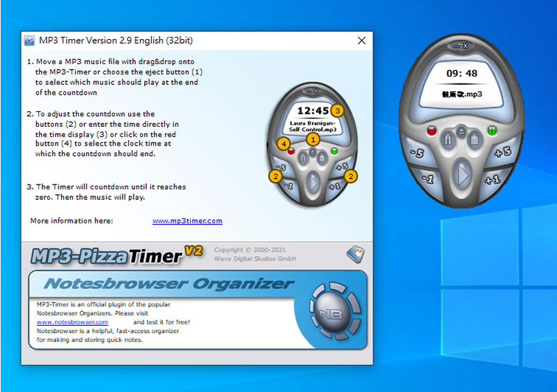
Task: Pause countdown on the timer widget
Action: 448,140
